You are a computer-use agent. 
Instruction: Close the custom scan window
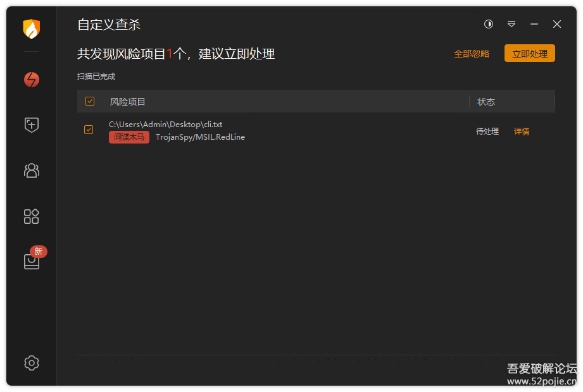557,24
